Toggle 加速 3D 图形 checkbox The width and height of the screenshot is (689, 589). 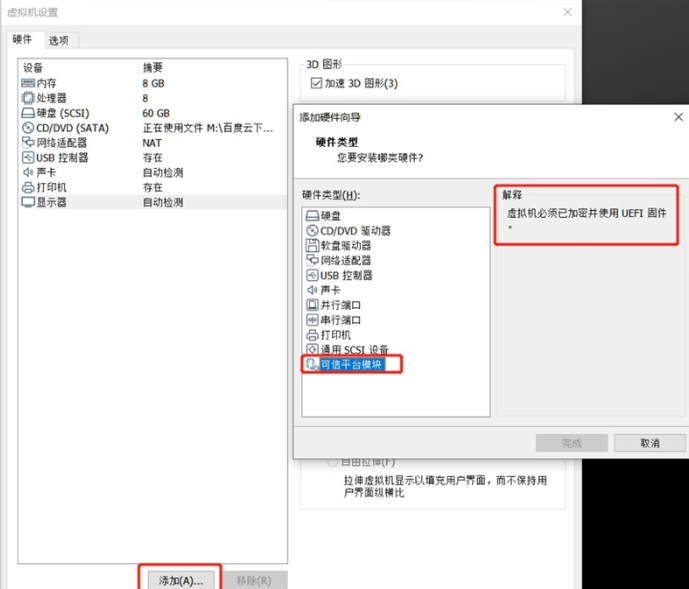[x=317, y=83]
